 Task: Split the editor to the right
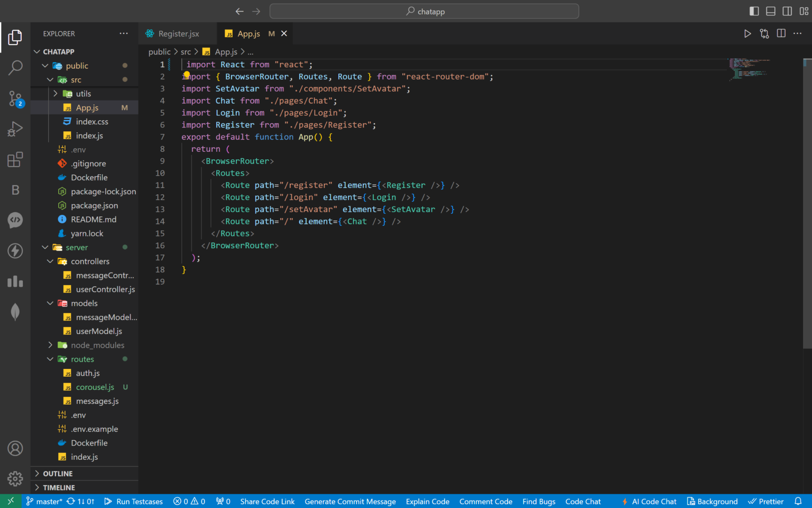[781, 33]
